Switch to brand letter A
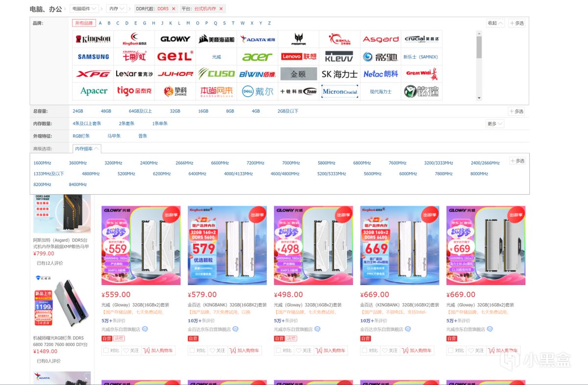 tap(100, 23)
